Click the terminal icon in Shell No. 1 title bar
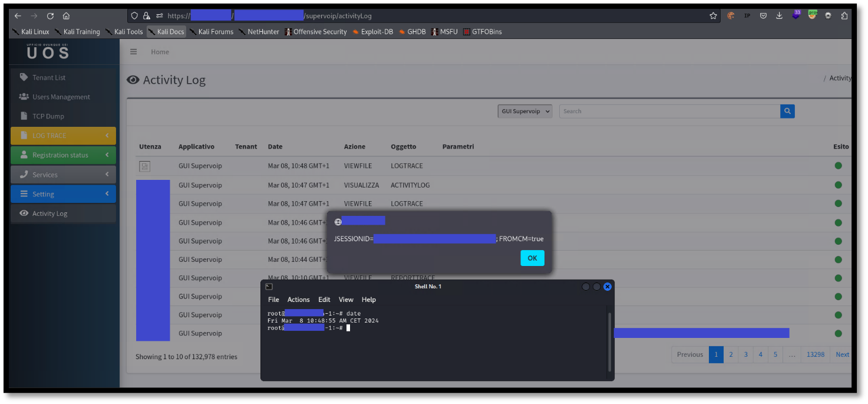868x404 pixels. 269,287
